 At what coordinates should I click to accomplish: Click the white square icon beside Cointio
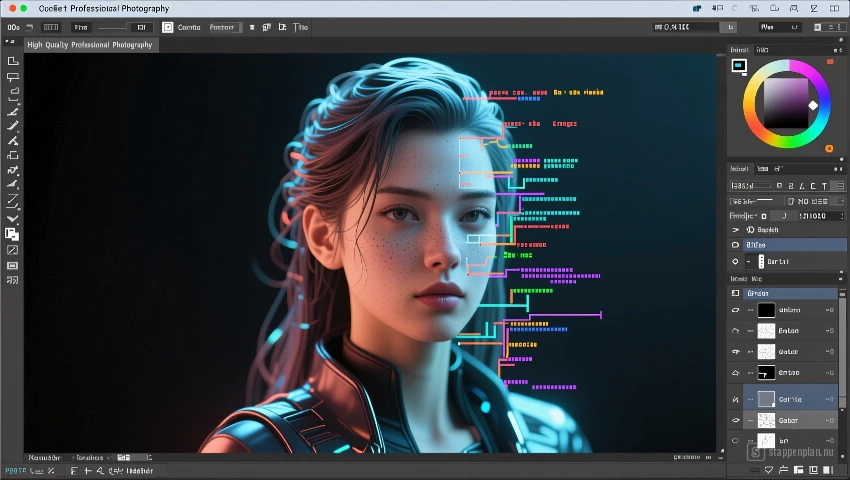[168, 27]
